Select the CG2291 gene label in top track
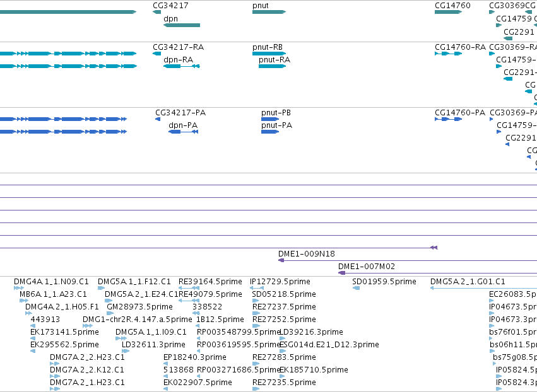This screenshot has height=392, width=537. (519, 32)
